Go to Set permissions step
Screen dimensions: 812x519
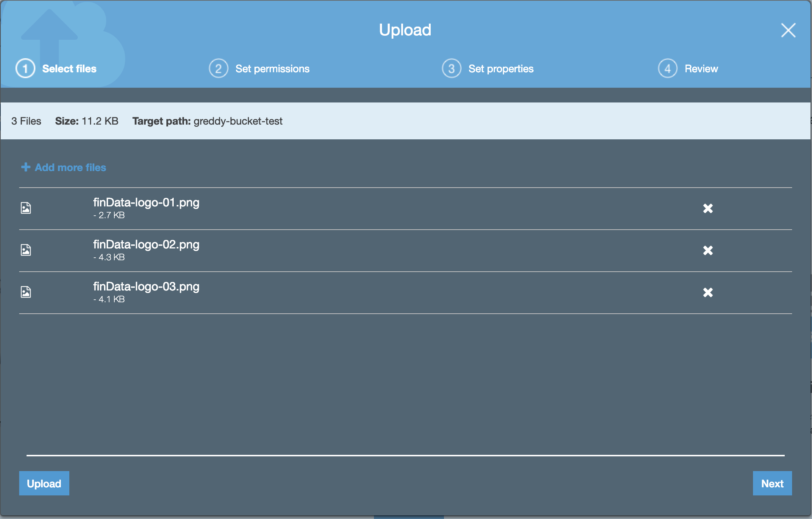pyautogui.click(x=272, y=69)
